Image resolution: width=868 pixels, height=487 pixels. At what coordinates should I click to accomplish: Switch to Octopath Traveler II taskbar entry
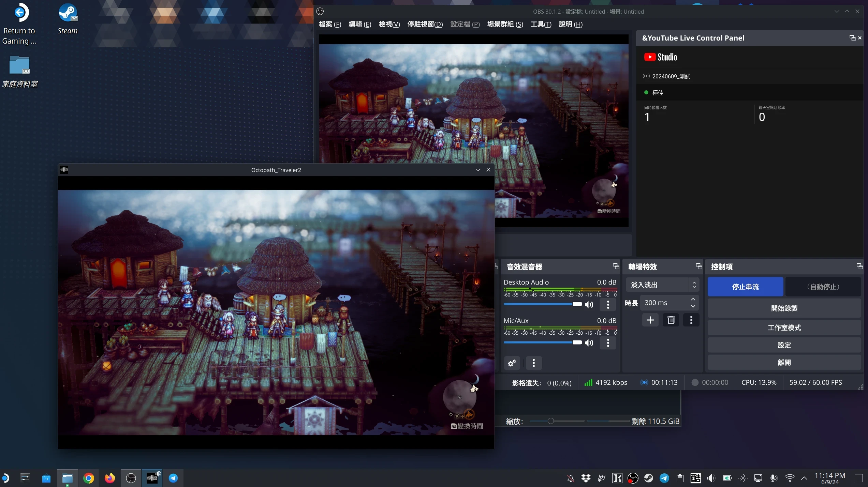click(x=152, y=478)
